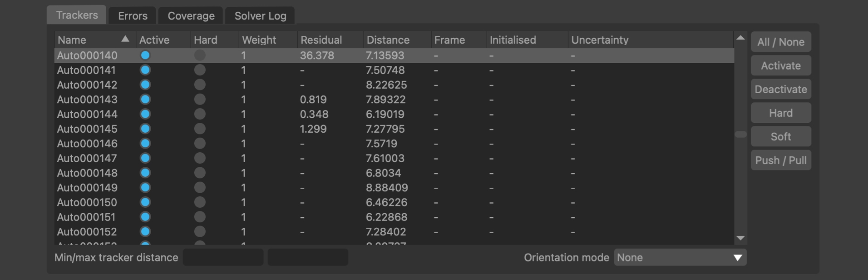Toggle Active for Auto000145

145,129
